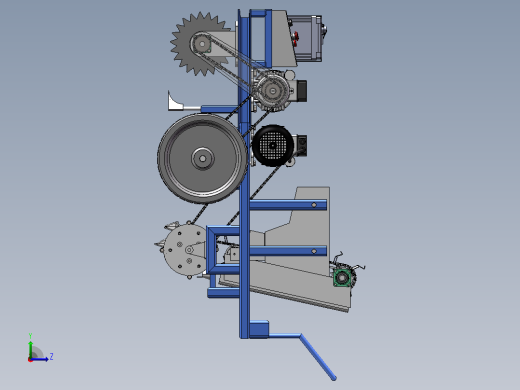This screenshot has width=520, height=390.
Task: Select the black terminal box on upper motor
Action: pos(301,90)
